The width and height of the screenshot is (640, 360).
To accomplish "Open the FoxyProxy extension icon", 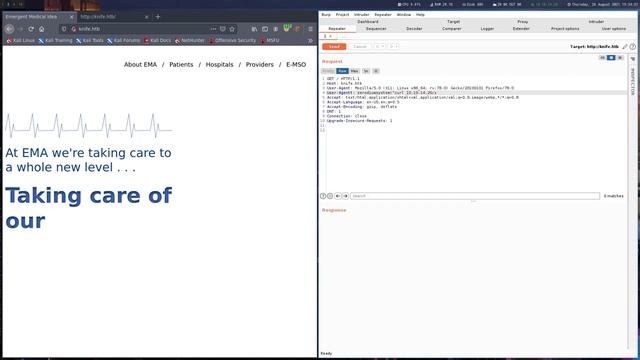I will click(x=298, y=29).
